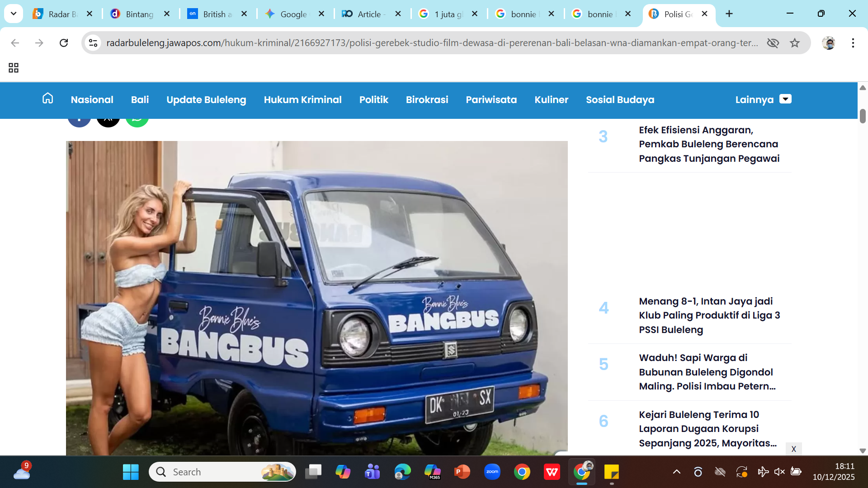868x488 pixels.
Task: Open battery status in system tray
Action: pos(796,472)
